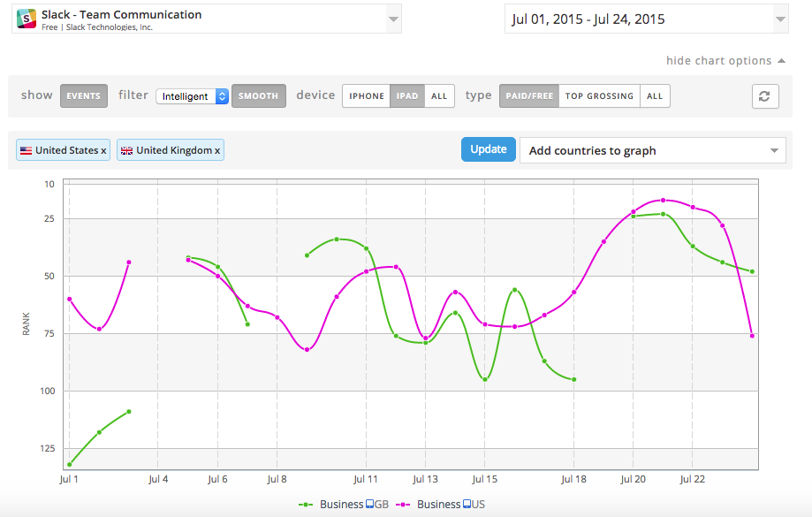Image resolution: width=812 pixels, height=517 pixels.
Task: Click the Slack app logo icon
Action: [x=27, y=19]
